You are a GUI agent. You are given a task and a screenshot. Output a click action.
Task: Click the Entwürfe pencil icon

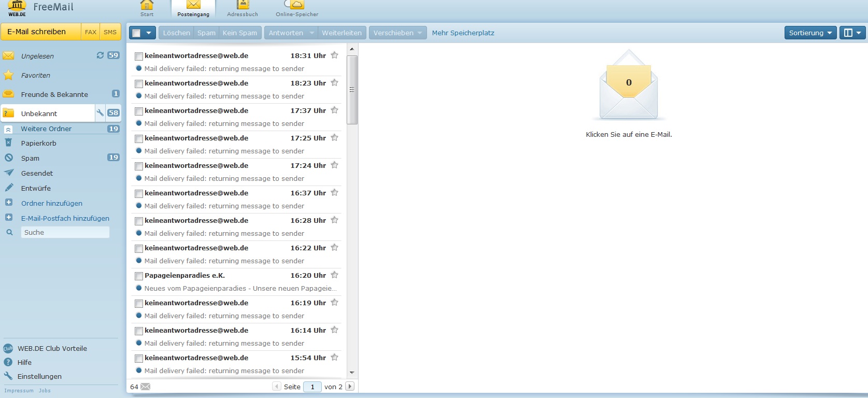pyautogui.click(x=9, y=188)
